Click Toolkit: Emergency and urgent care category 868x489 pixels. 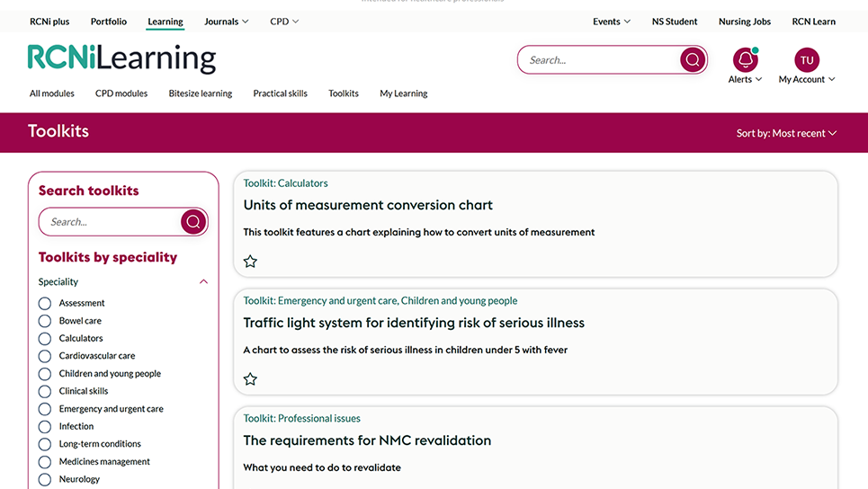(380, 301)
